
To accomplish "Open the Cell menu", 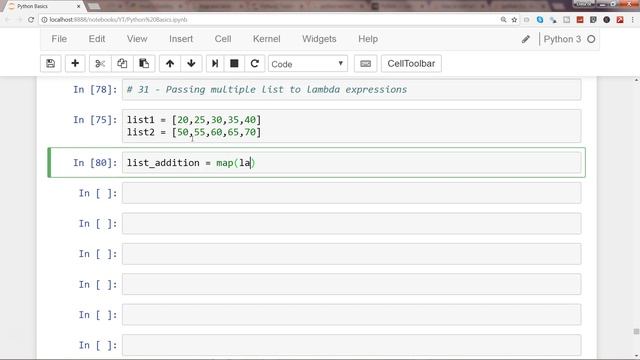I will click(223, 39).
